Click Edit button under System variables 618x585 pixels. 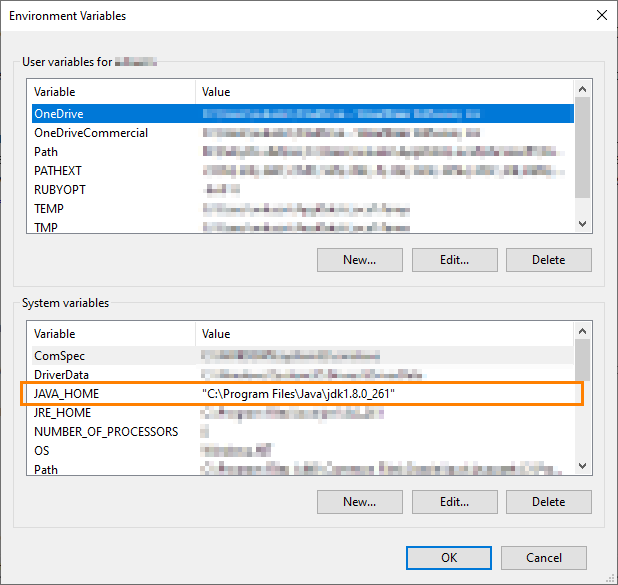pyautogui.click(x=454, y=501)
